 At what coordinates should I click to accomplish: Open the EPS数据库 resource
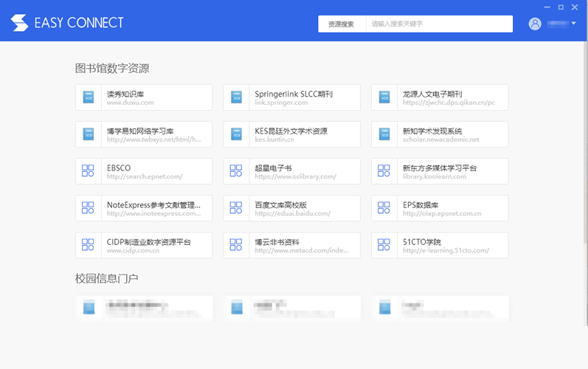coord(440,208)
